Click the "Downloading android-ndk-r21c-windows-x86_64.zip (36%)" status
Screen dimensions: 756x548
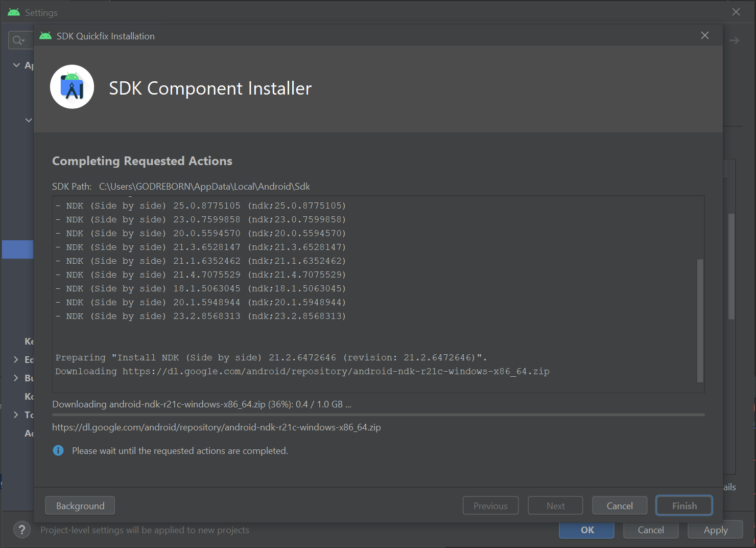[202, 404]
